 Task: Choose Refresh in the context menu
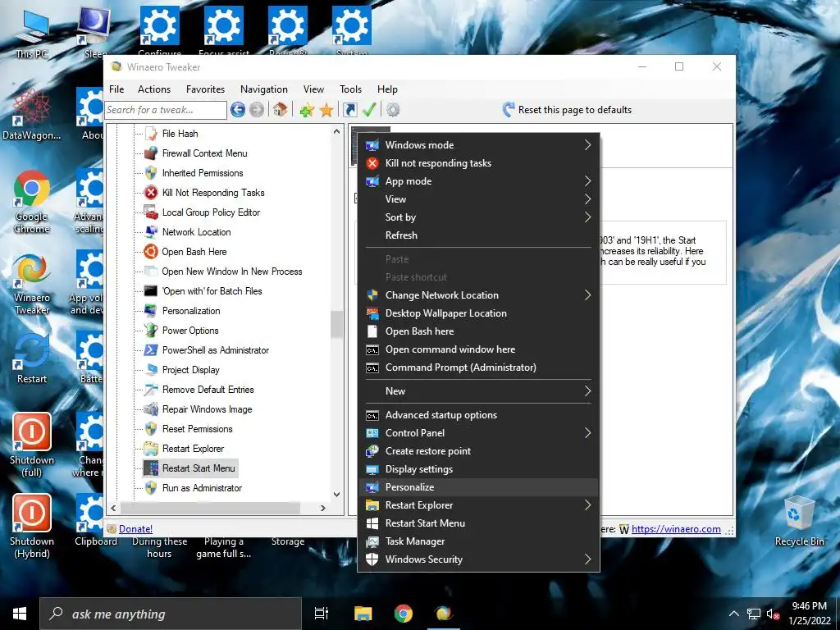tap(478, 235)
